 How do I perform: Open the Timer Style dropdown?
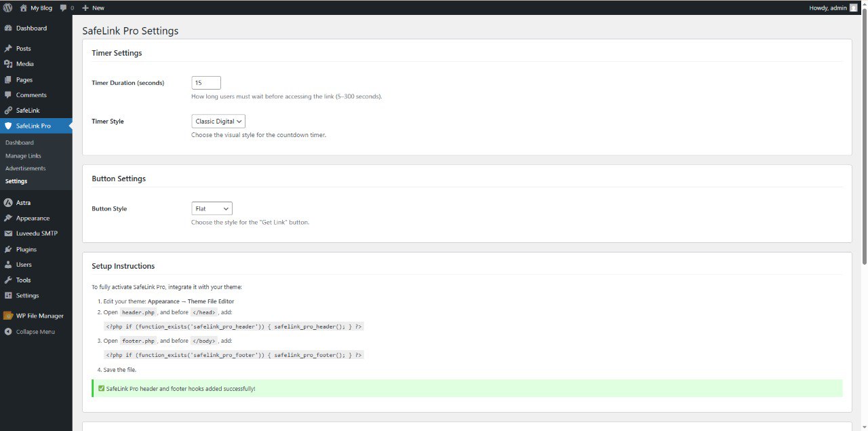218,121
